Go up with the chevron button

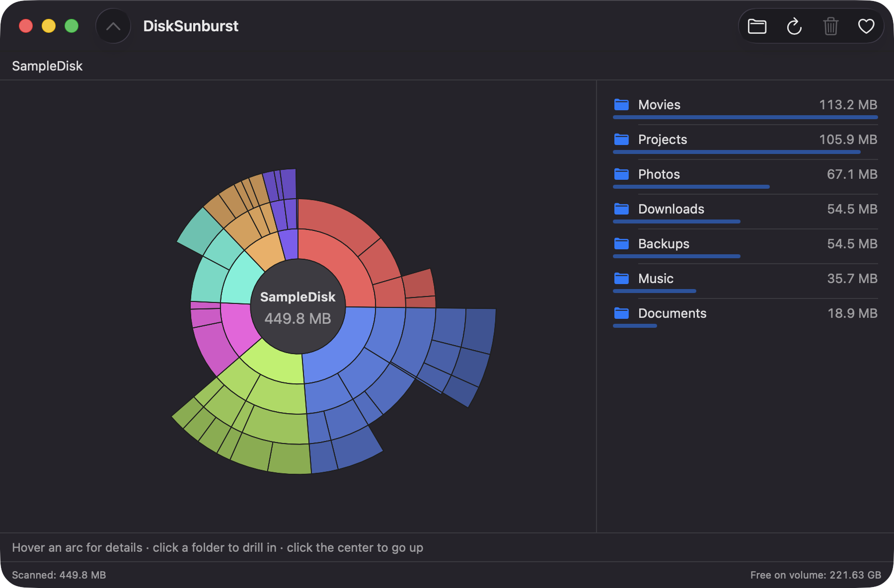pyautogui.click(x=113, y=26)
